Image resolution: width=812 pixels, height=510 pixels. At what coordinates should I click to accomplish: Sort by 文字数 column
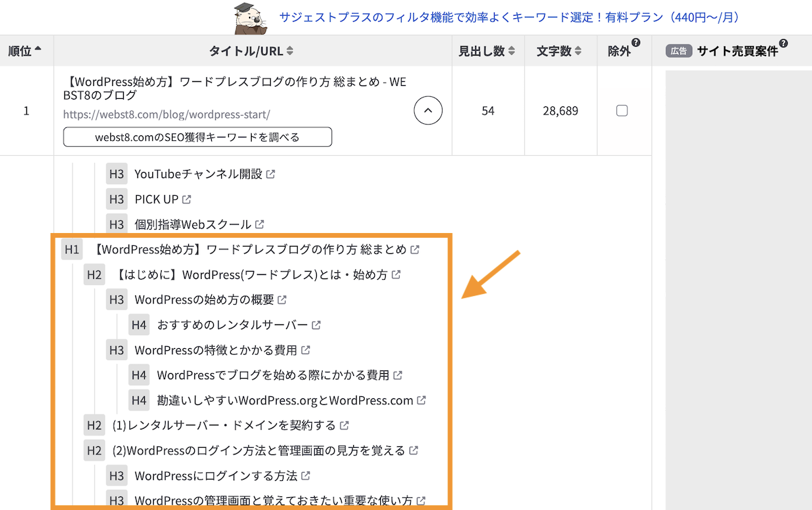click(x=560, y=51)
